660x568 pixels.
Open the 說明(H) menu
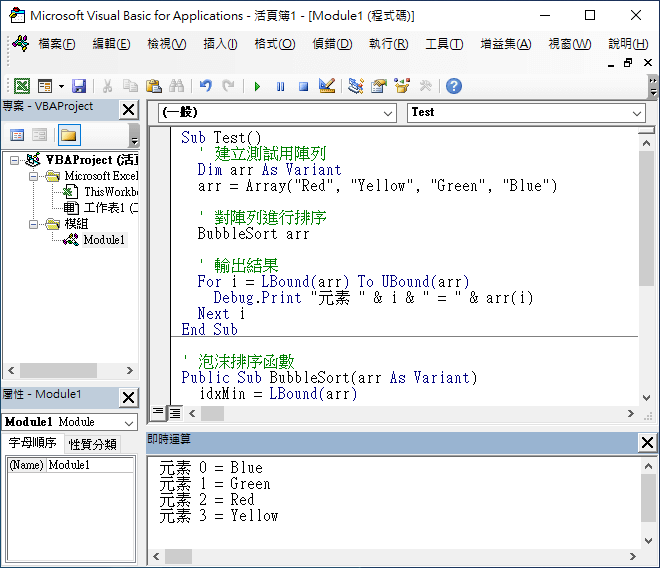[x=628, y=44]
